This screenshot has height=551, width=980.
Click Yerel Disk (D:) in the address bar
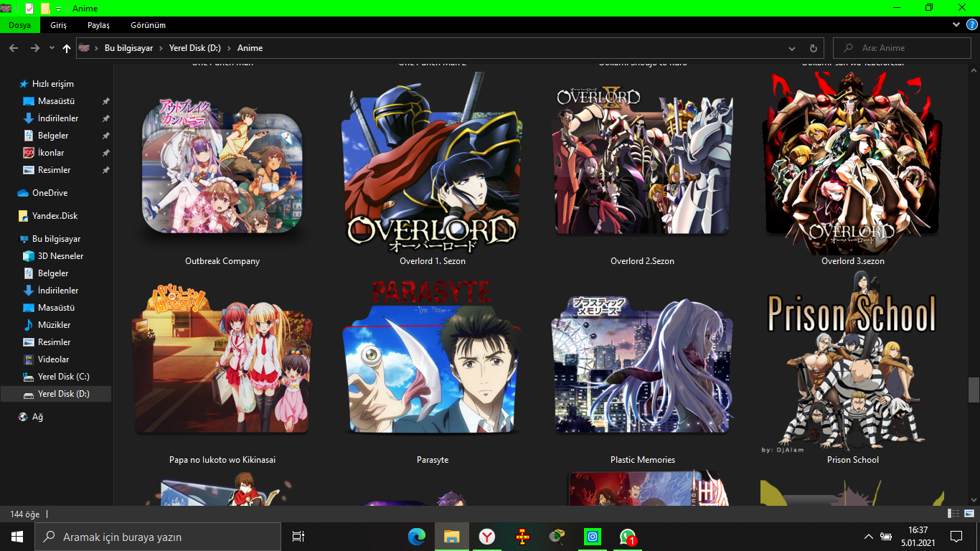(x=195, y=48)
